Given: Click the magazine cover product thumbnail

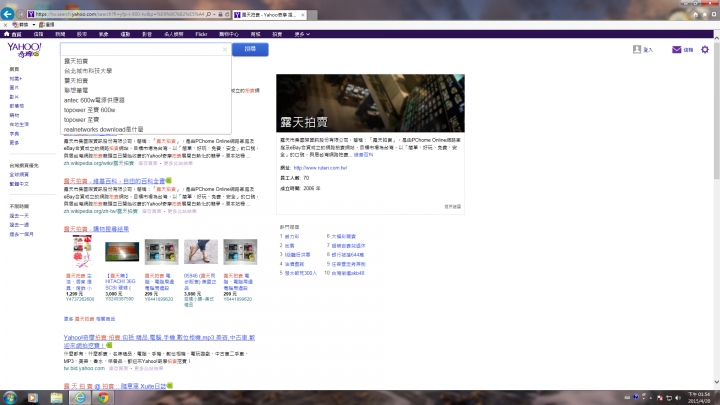Looking at the screenshot, I should 82,252.
